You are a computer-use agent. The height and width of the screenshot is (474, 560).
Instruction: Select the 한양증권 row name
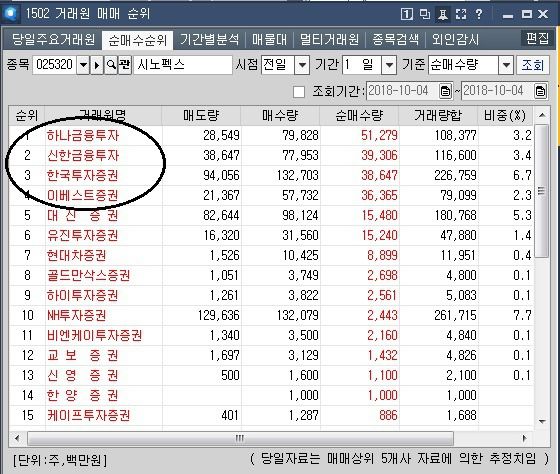point(82,395)
